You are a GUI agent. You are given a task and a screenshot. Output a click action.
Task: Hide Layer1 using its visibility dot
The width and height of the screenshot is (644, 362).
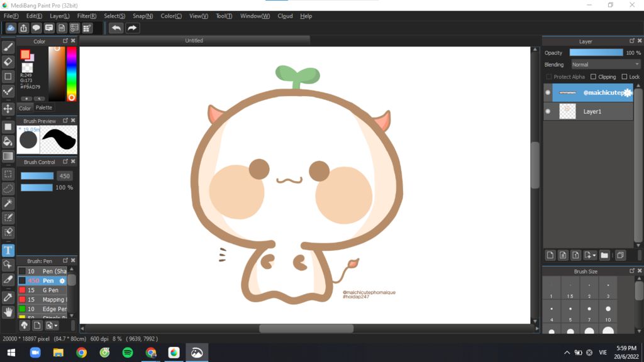(548, 111)
